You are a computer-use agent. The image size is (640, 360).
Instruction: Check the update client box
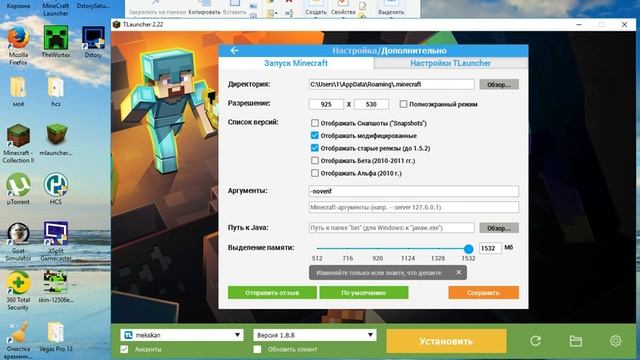pyautogui.click(x=257, y=349)
